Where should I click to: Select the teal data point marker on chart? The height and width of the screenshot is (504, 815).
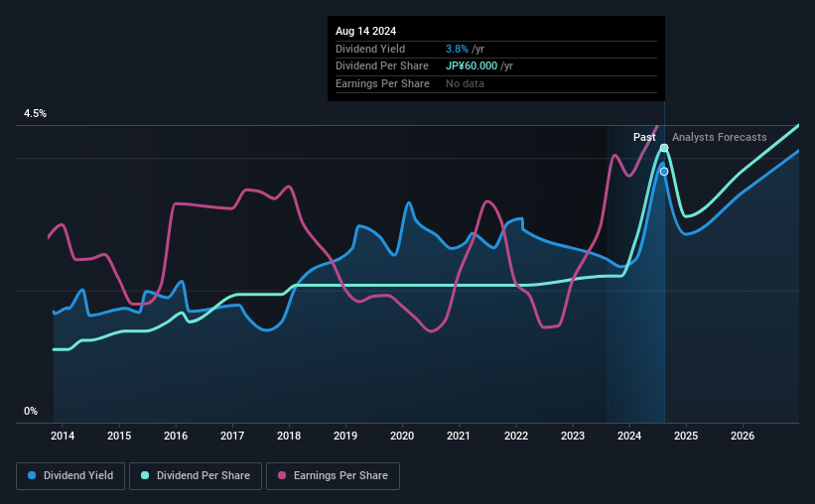coord(664,148)
